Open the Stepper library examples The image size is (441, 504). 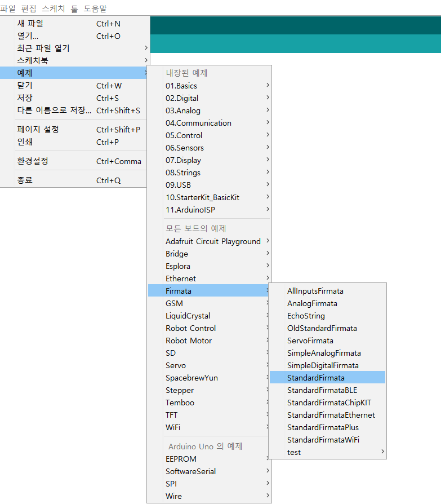click(208, 390)
